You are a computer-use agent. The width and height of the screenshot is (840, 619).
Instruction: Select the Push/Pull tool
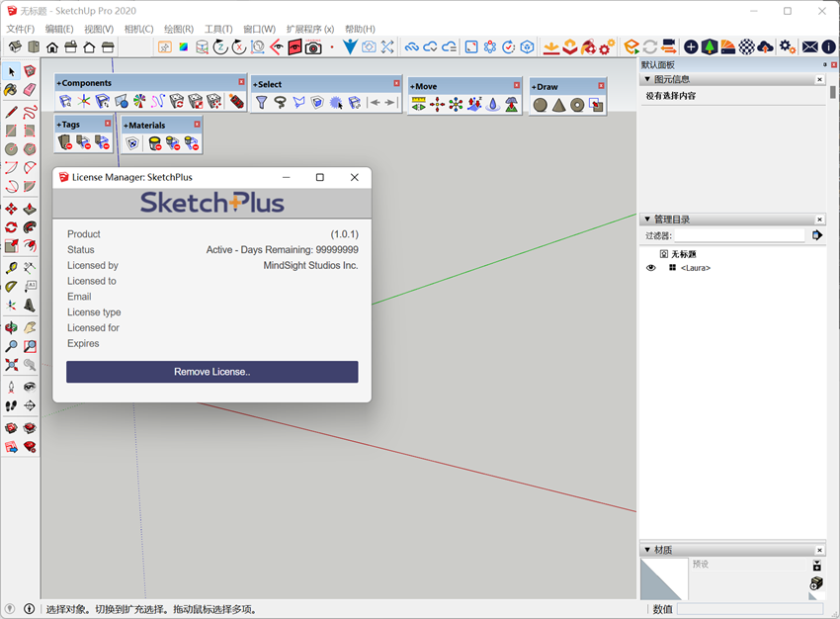coord(30,209)
